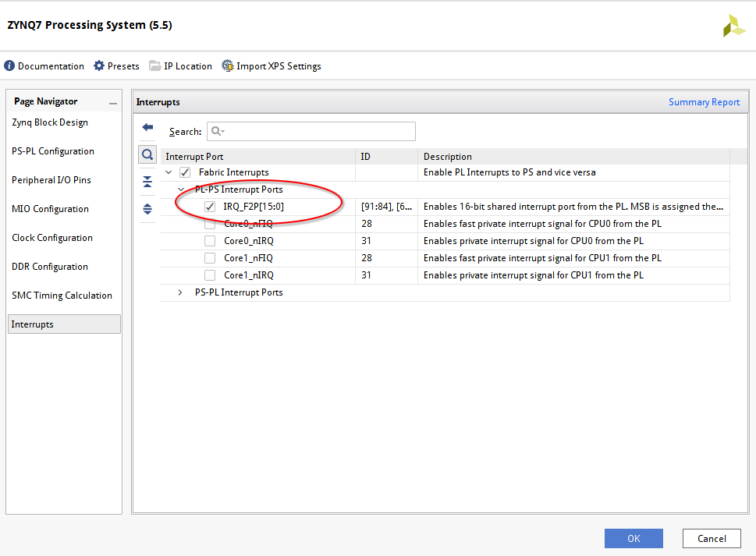The width and height of the screenshot is (756, 556).
Task: Click the Xilinx logo icon
Action: [734, 26]
